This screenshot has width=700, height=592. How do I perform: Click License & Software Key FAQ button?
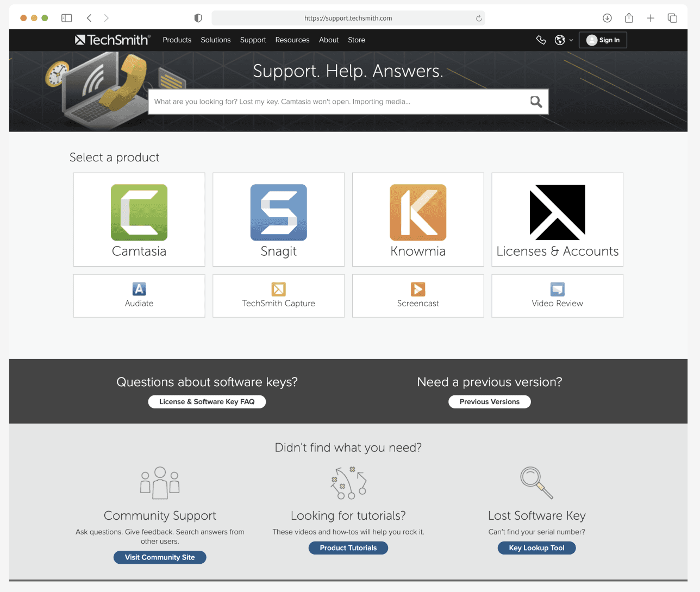coord(207,401)
